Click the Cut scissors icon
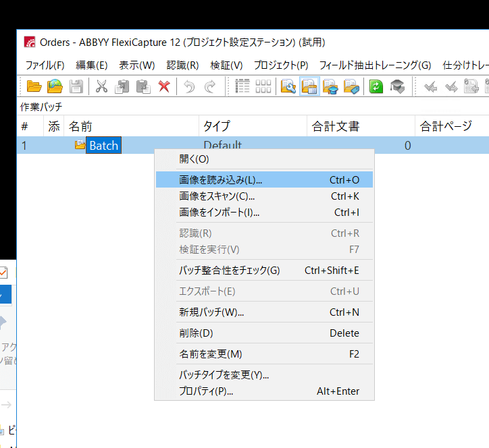Viewport: 489px width, 448px height. tap(101, 86)
